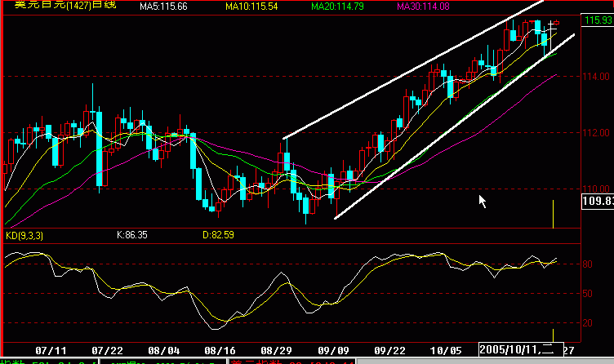614x364 pixels.
Task: Click the KD level 50 axis label
Action: [587, 294]
